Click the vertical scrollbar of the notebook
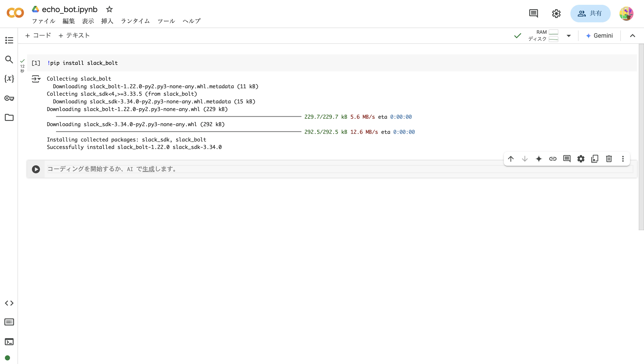Image resolution: width=644 pixels, height=364 pixels. pos(641,137)
